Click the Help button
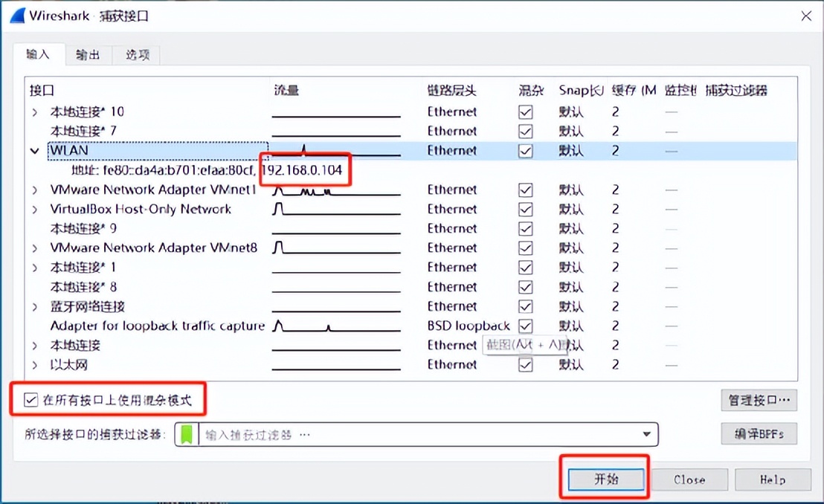824x504 pixels. coord(773,479)
